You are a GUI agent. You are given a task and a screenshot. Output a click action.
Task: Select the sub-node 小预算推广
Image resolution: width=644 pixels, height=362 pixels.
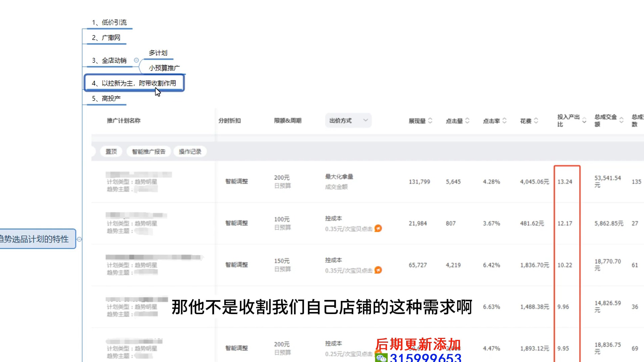click(x=164, y=68)
